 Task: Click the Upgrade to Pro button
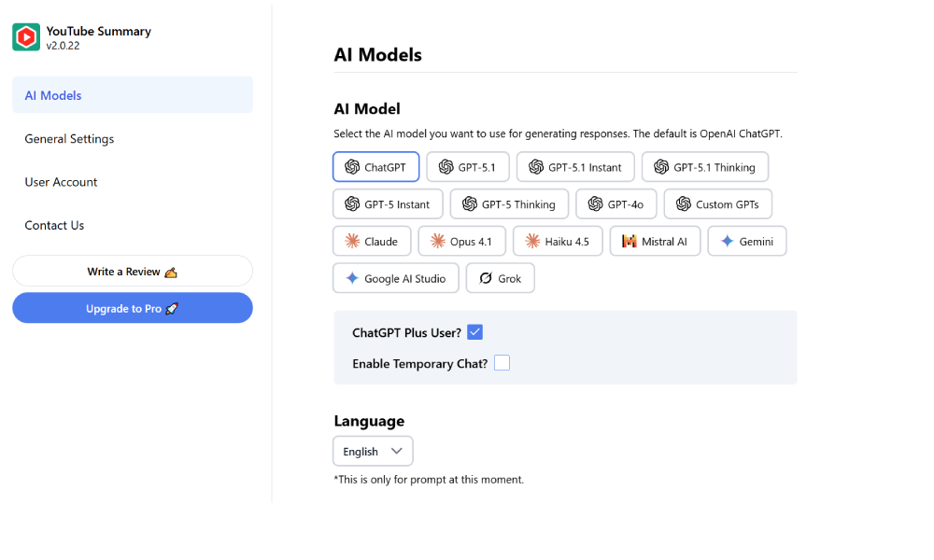coord(133,308)
